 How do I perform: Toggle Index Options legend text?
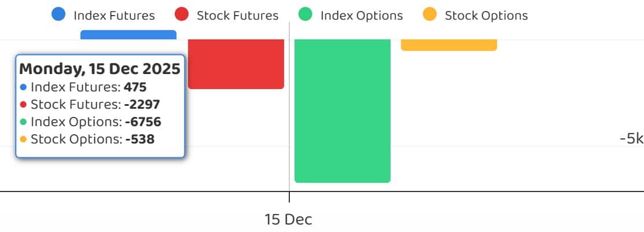point(362,16)
